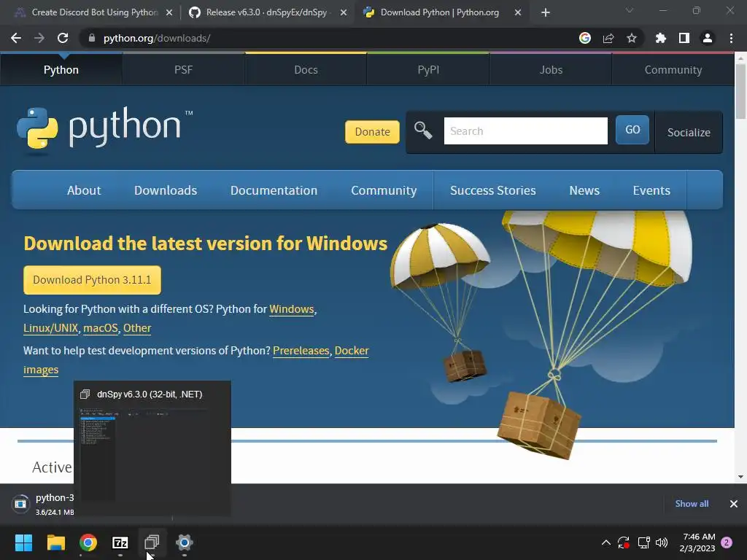Click the site lock icon
This screenshot has height=560, width=747.
coord(92,38)
